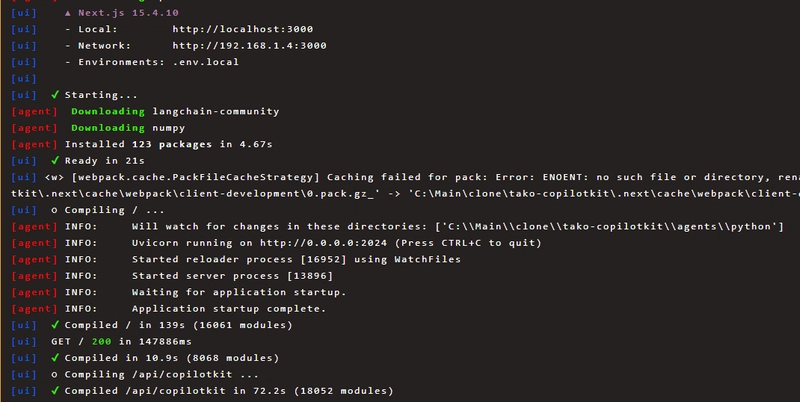Click the checkmark next to Ready in 21s
800x402 pixels.
tap(54, 161)
